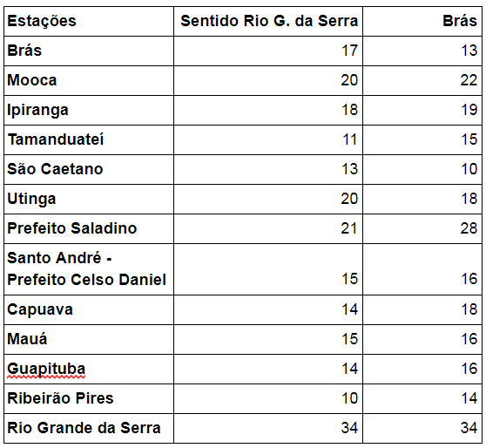
Task: Select the Brás column header cell
Action: 422,22
